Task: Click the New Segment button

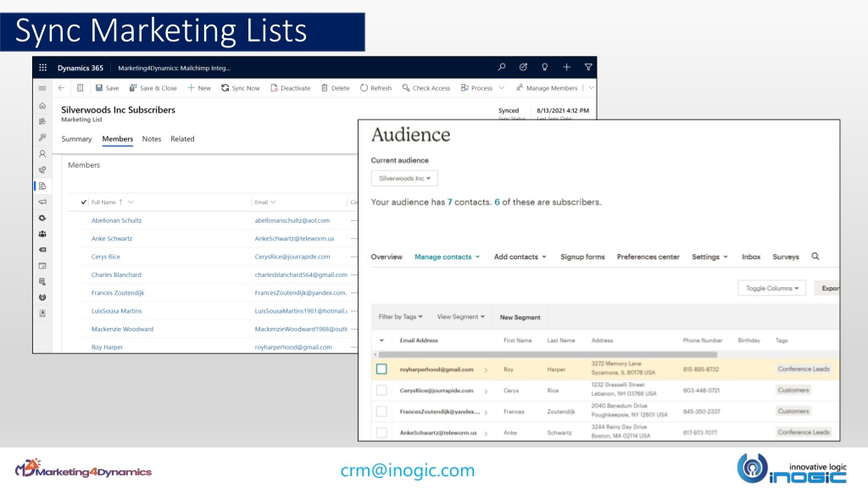Action: 520,317
